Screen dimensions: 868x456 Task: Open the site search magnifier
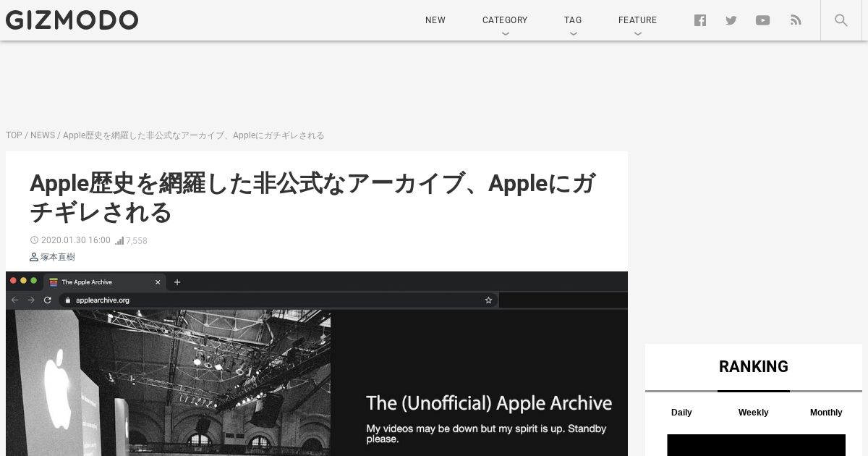841,20
